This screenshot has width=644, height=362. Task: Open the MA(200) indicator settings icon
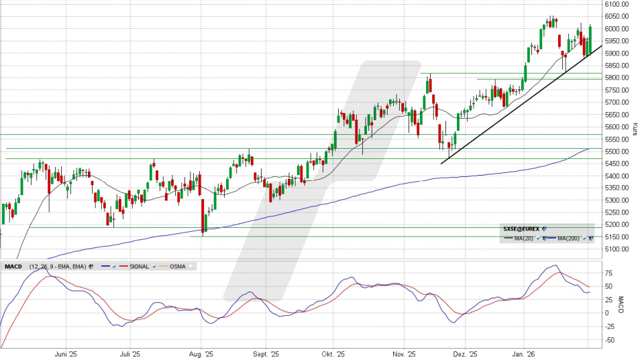(x=592, y=239)
